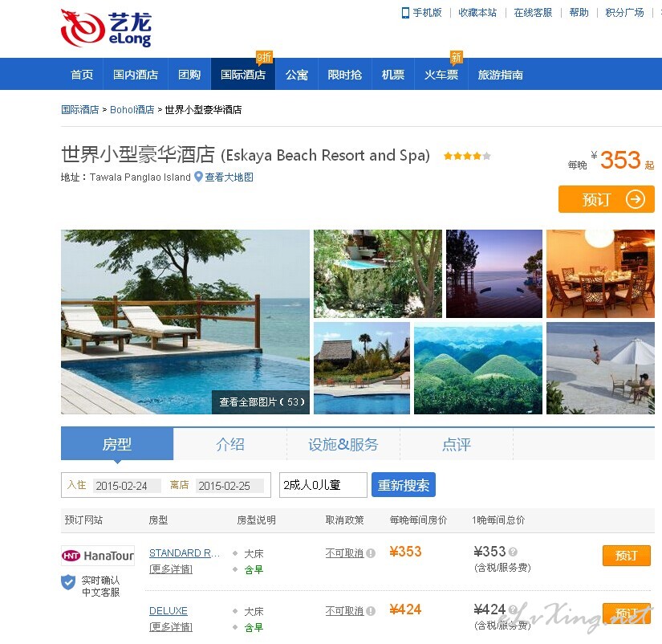This screenshot has height=644, width=662.
Task: Click the map pin icon near 查看大地图
Action: point(198,177)
